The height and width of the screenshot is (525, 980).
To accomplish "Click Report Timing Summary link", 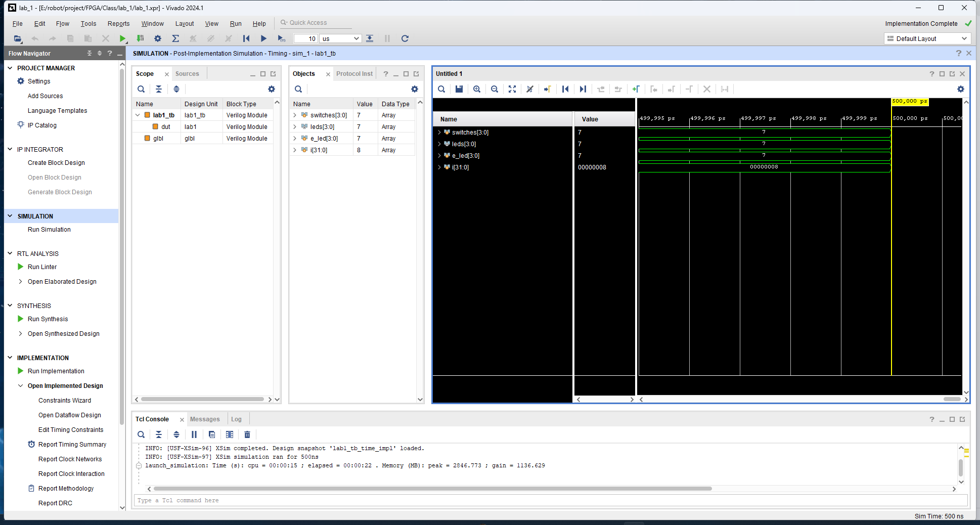I will [x=72, y=445].
